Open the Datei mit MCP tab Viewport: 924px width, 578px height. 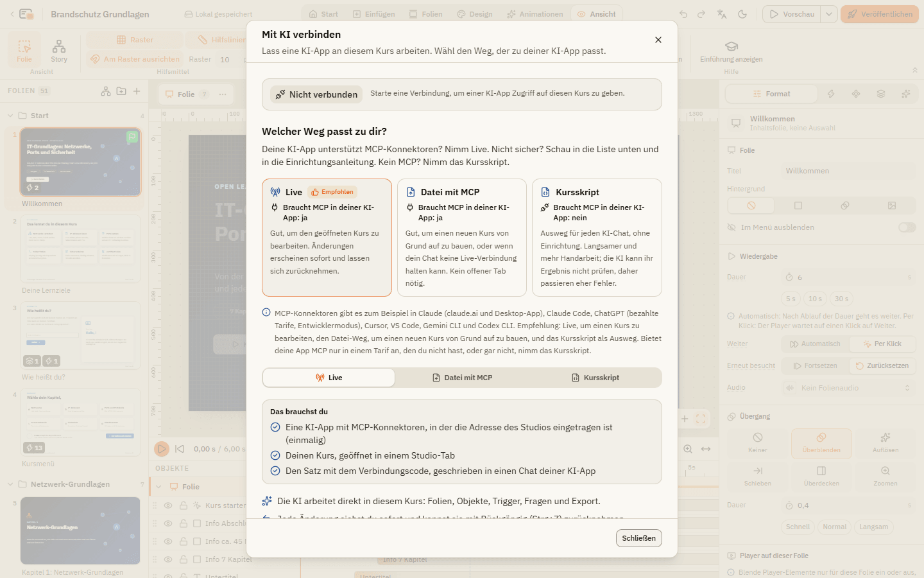(462, 378)
